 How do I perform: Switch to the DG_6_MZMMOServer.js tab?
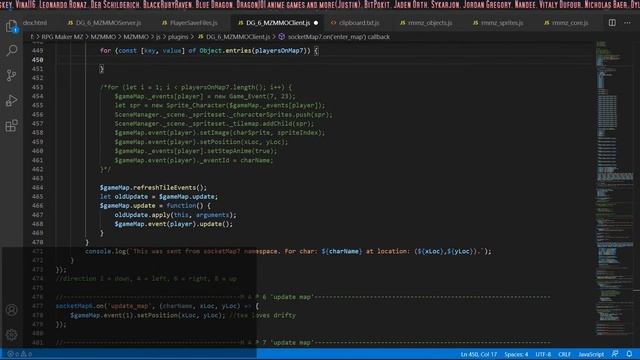coord(104,23)
